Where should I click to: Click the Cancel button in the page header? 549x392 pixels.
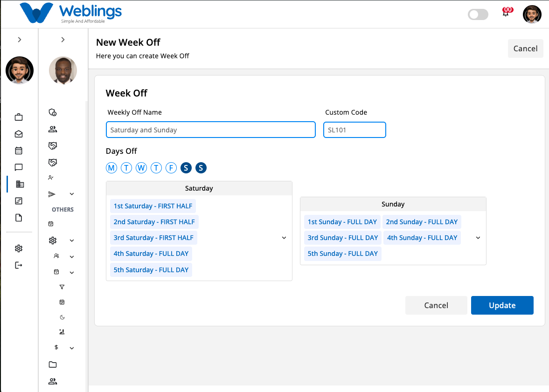click(525, 48)
